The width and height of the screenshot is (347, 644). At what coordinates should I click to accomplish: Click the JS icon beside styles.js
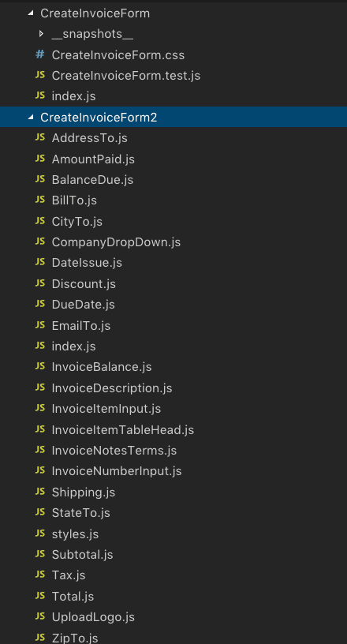tap(40, 533)
